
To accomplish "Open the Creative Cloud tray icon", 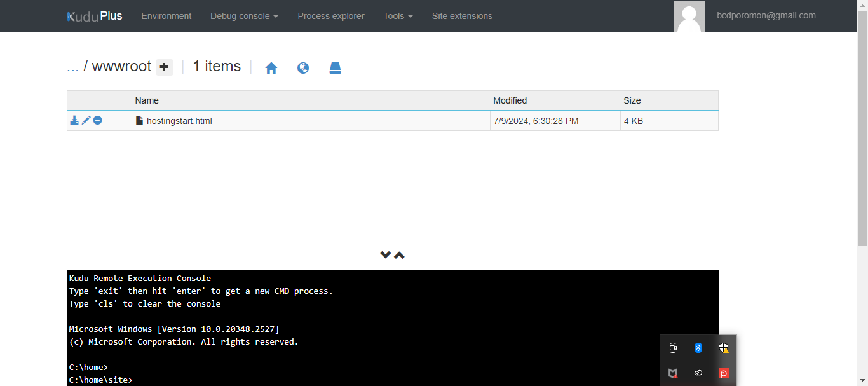I will (698, 373).
